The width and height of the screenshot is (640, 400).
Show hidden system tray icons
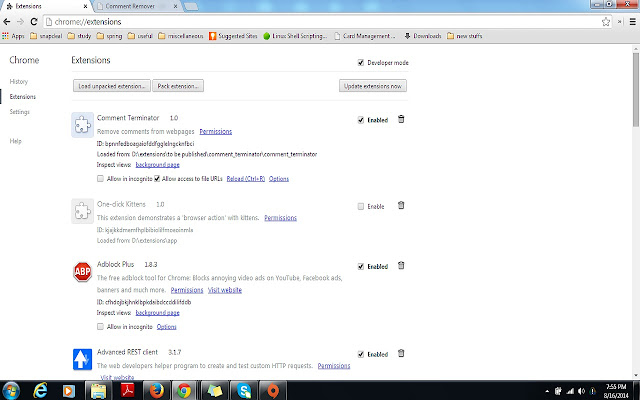pyautogui.click(x=547, y=391)
